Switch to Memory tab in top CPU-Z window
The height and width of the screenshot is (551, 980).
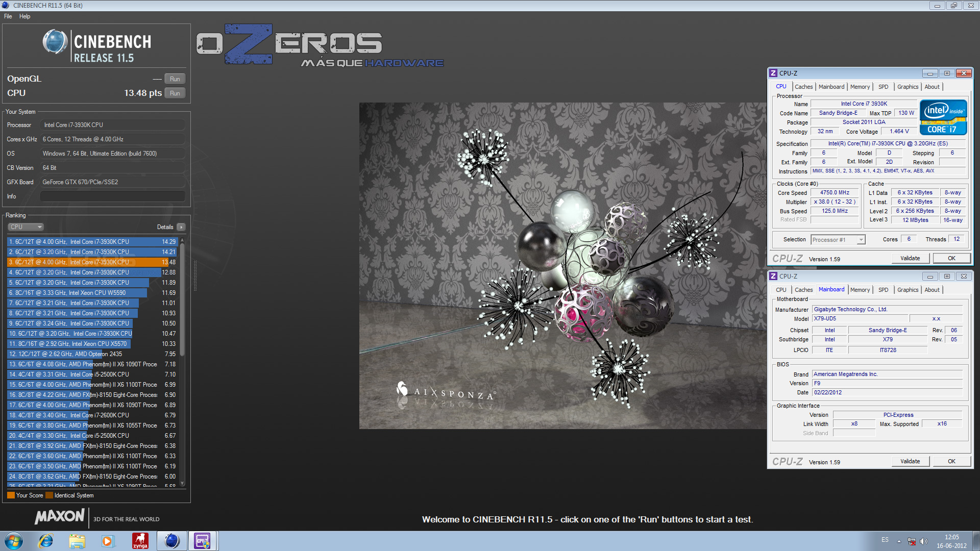860,87
